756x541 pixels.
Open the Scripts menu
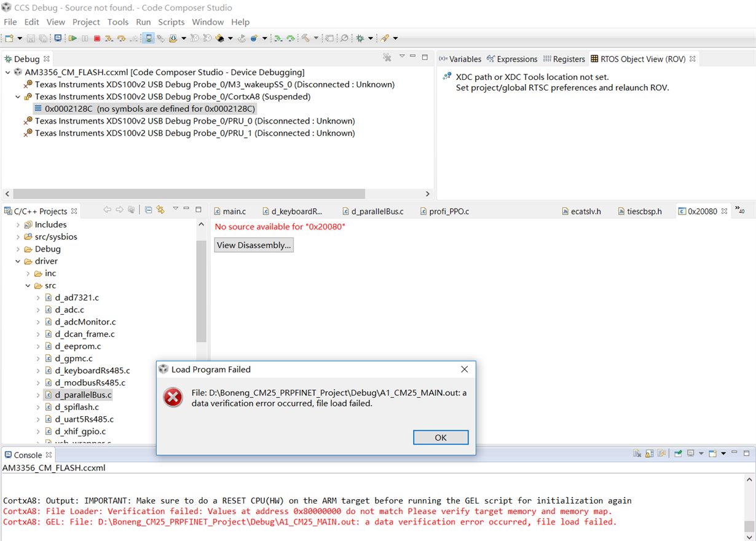tap(171, 22)
